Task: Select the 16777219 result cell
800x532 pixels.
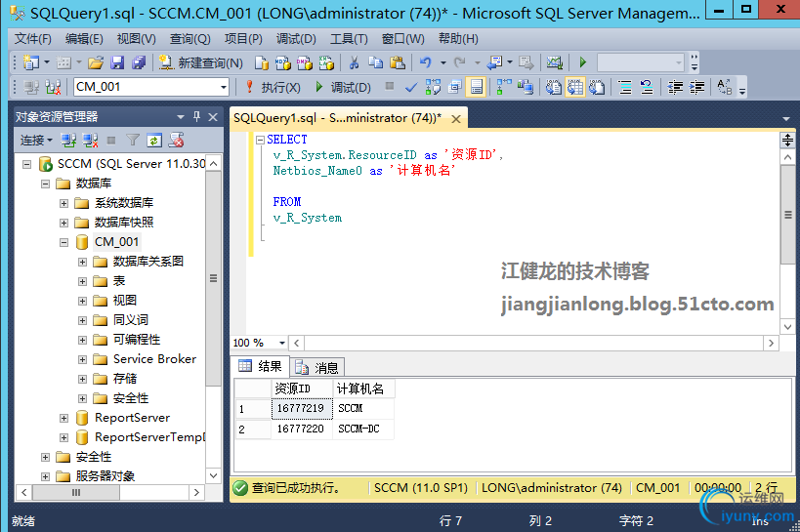Action: pyautogui.click(x=301, y=409)
